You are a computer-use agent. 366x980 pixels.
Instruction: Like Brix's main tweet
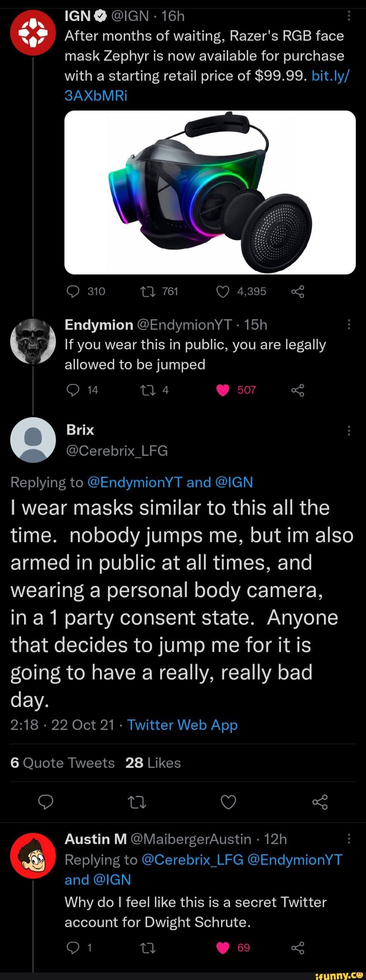[x=229, y=802]
